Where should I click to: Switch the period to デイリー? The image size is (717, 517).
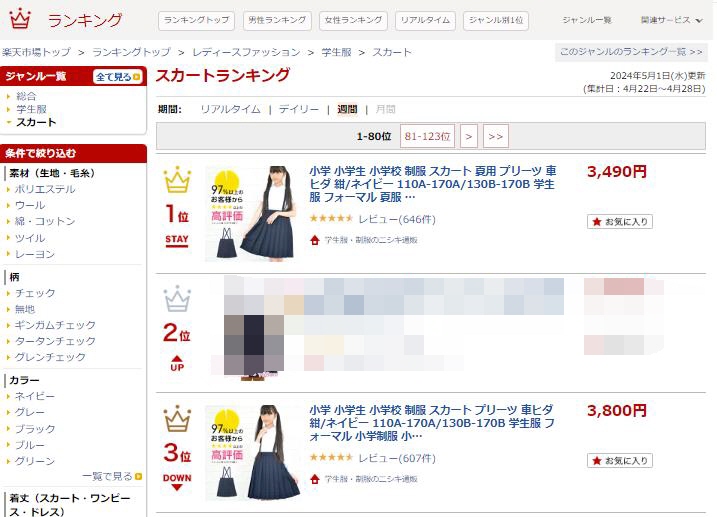click(x=299, y=109)
